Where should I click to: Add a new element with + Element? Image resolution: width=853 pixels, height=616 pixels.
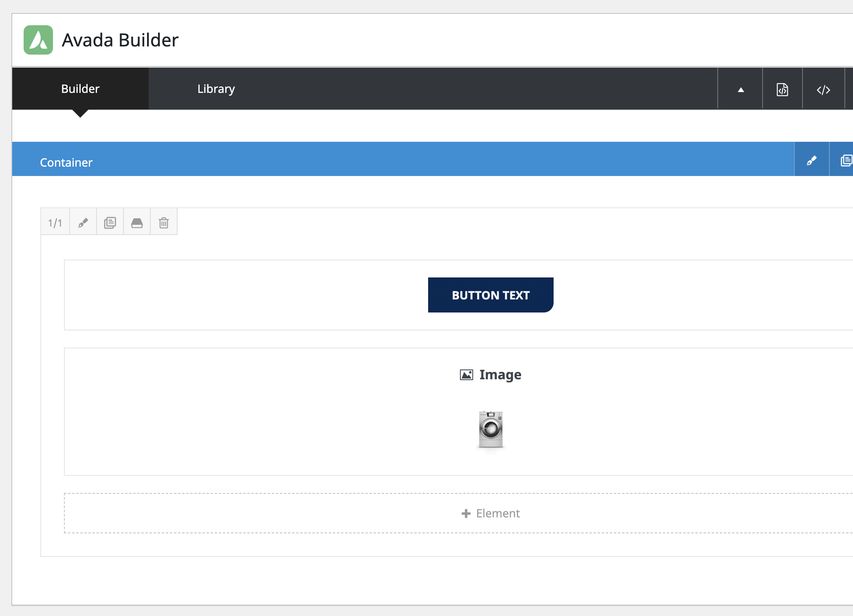(490, 513)
